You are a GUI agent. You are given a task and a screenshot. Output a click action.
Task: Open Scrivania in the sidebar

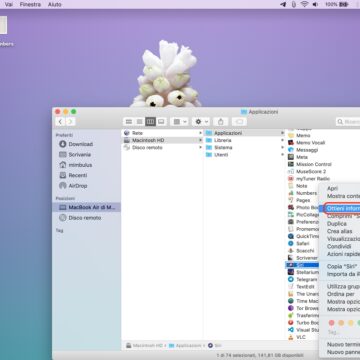[x=75, y=155]
